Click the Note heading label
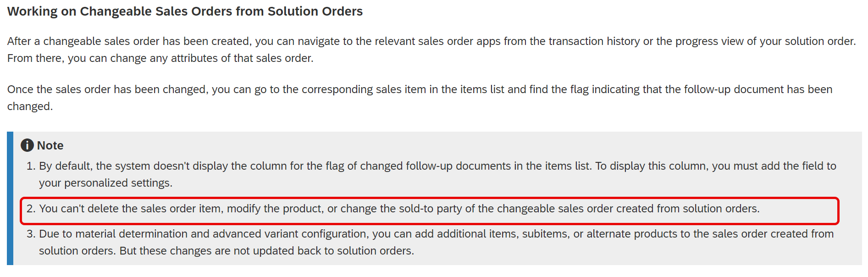 click(50, 145)
